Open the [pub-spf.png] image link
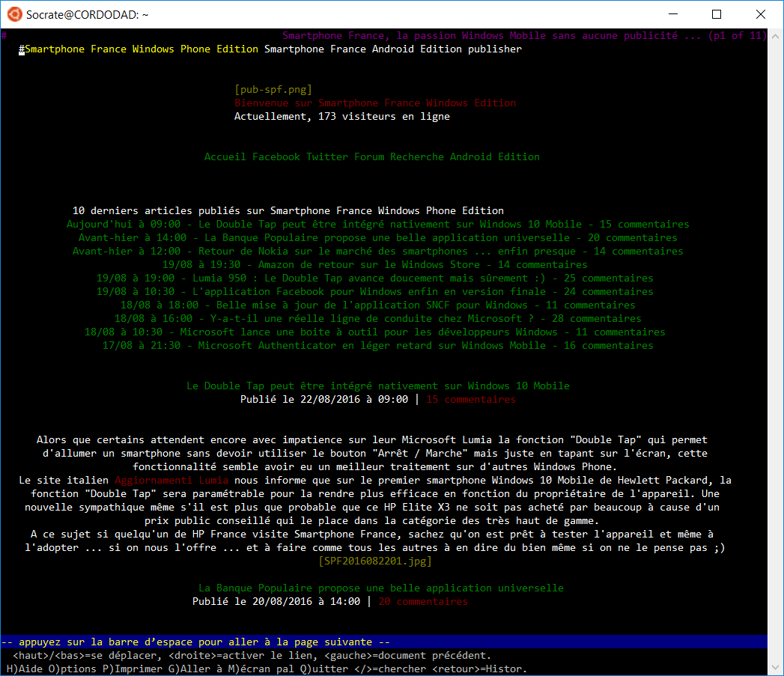This screenshot has width=784, height=676. tap(273, 90)
